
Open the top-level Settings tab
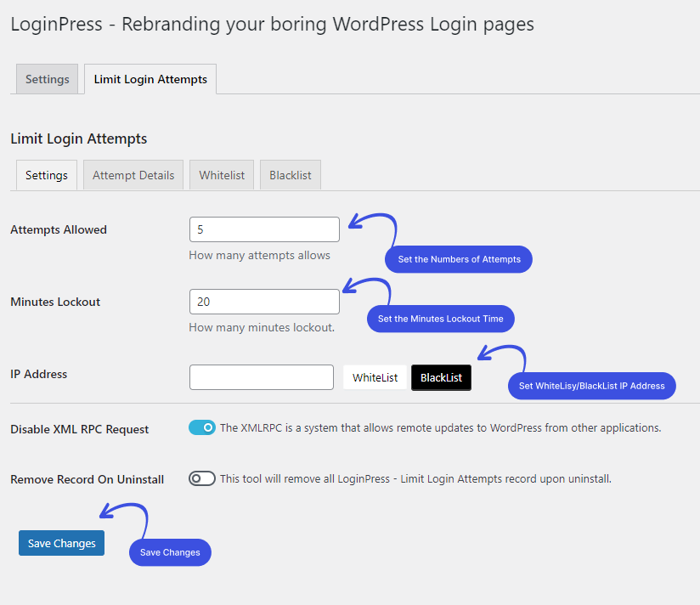pos(47,79)
